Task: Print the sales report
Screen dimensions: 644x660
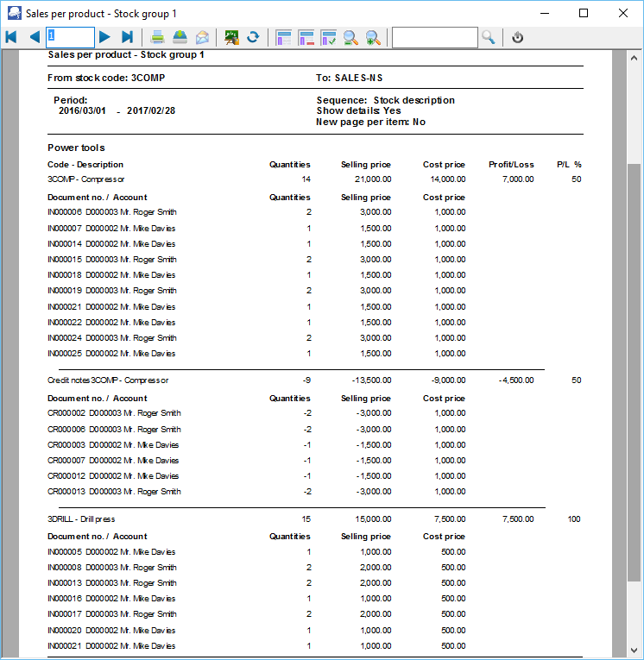Action: tap(158, 37)
